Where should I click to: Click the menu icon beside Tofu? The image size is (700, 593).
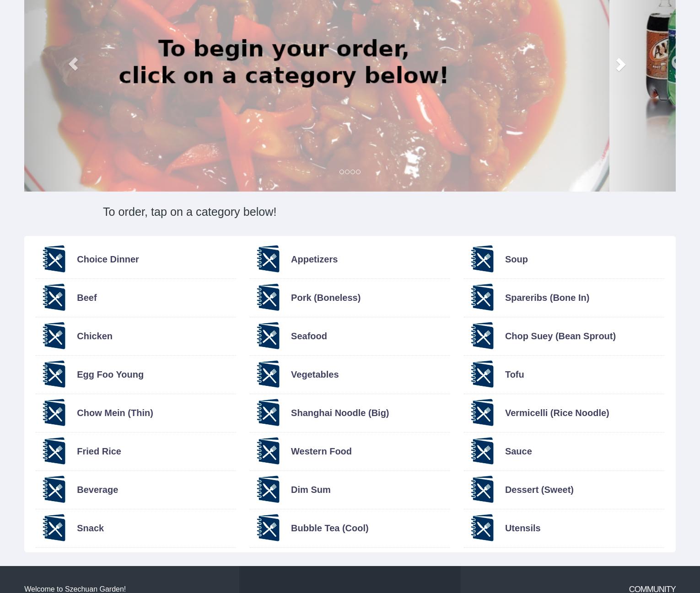pyautogui.click(x=482, y=374)
